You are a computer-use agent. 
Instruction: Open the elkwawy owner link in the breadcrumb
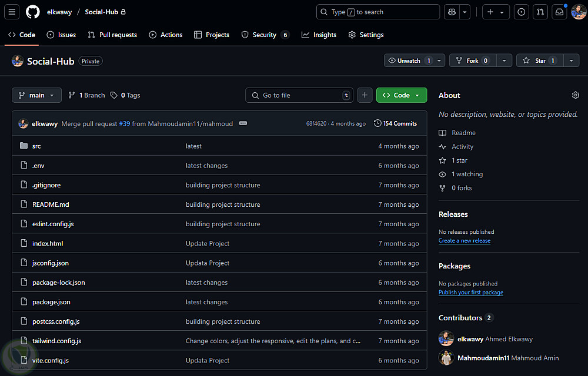[59, 12]
